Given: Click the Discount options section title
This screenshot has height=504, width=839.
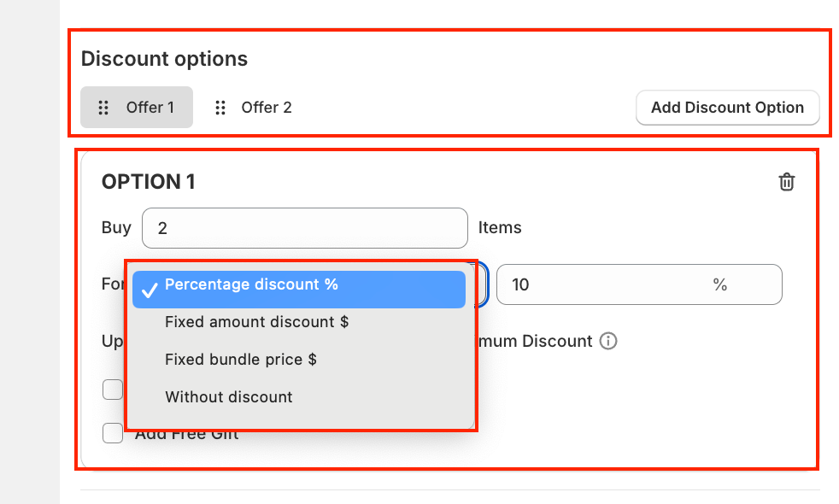Looking at the screenshot, I should click(164, 59).
